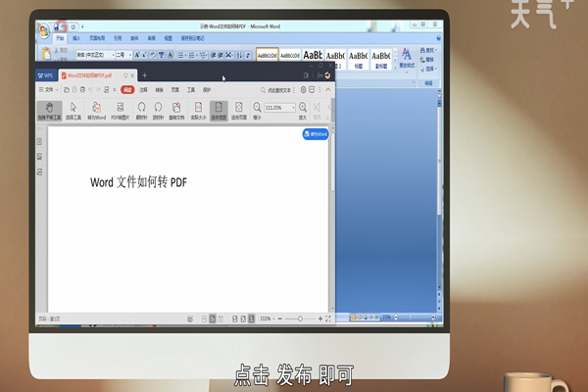Select the red Read mode tab
The image size is (588, 392).
point(127,89)
